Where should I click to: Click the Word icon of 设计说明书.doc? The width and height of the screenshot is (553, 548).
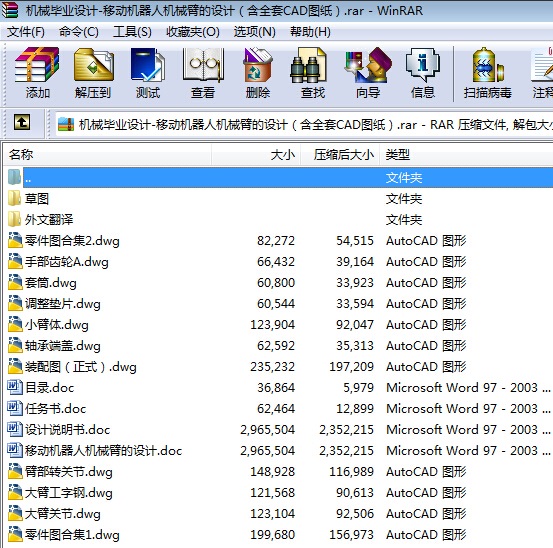click(15, 429)
